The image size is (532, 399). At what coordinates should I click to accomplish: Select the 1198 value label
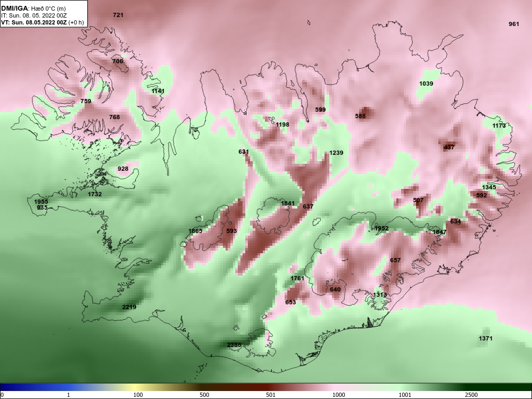[282, 124]
